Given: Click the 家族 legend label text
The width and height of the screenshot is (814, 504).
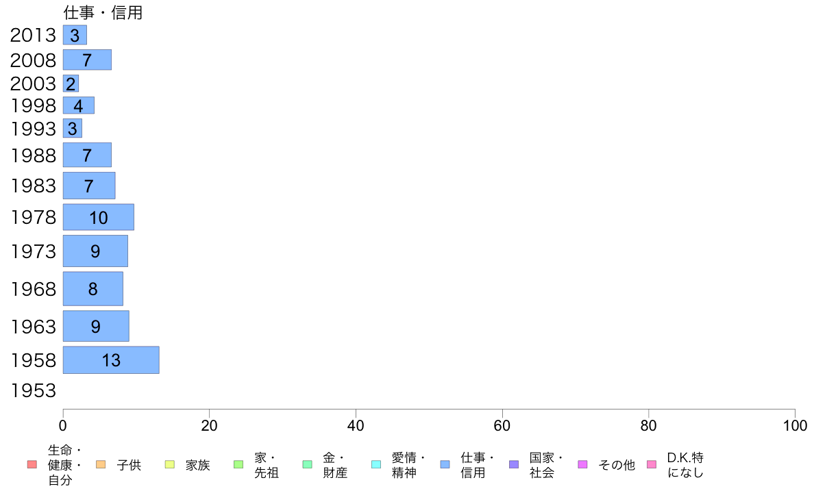Looking at the screenshot, I should coord(198,465).
